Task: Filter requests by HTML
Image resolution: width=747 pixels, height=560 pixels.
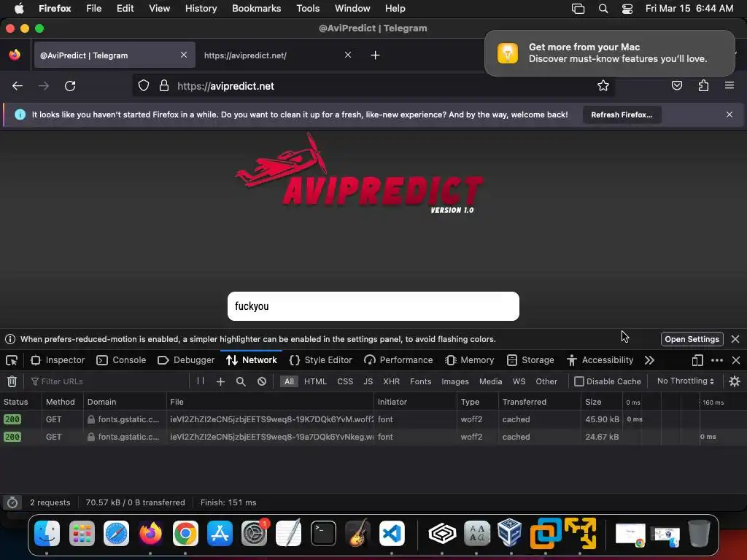Action: (315, 381)
